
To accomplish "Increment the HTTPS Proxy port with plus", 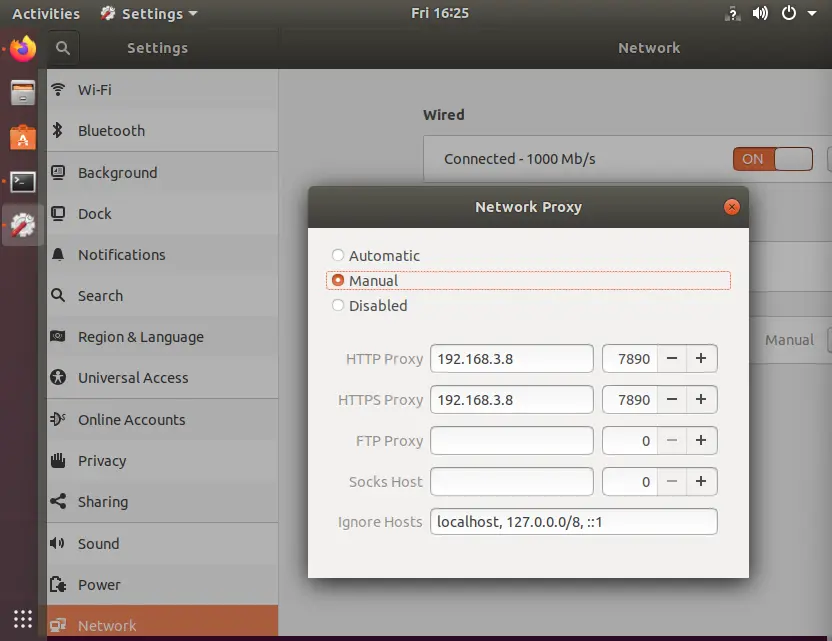I will (x=700, y=399).
